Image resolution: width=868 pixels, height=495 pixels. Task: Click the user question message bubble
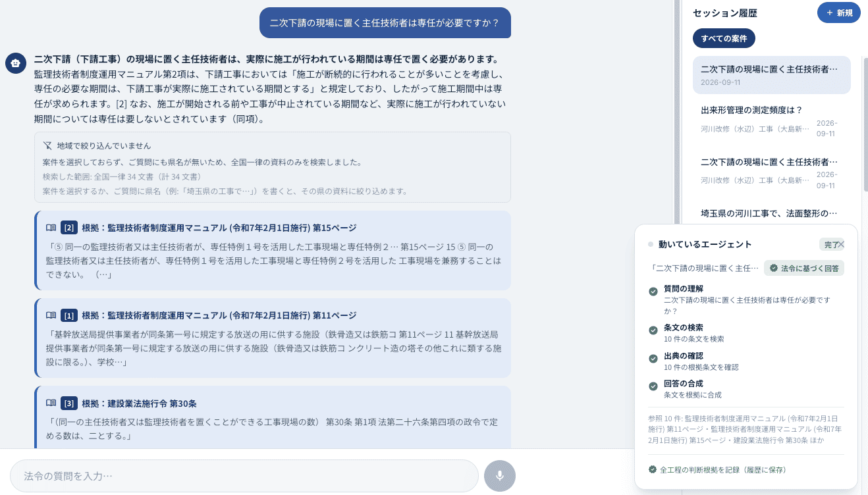pyautogui.click(x=385, y=23)
